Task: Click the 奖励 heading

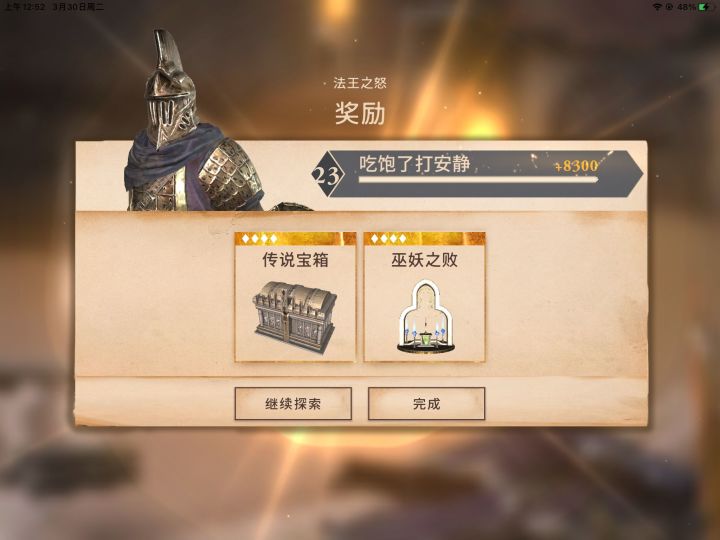Action: point(360,113)
